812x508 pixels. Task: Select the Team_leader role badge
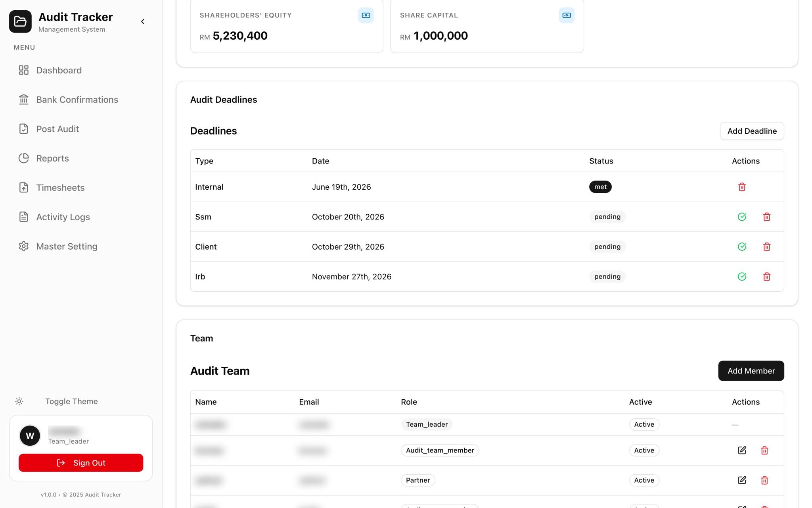pos(427,424)
